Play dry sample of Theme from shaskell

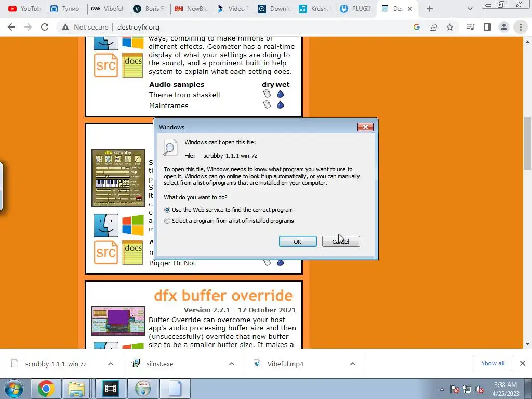(267, 94)
